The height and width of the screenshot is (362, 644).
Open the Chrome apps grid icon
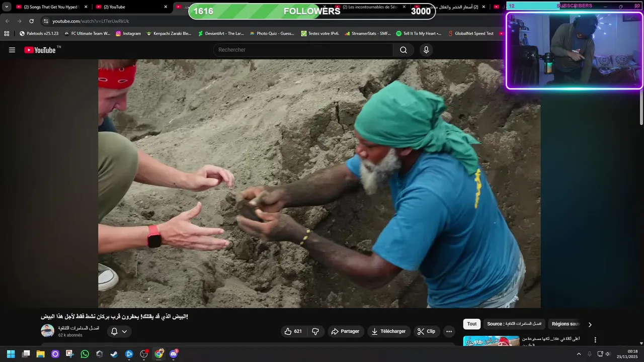point(7,34)
